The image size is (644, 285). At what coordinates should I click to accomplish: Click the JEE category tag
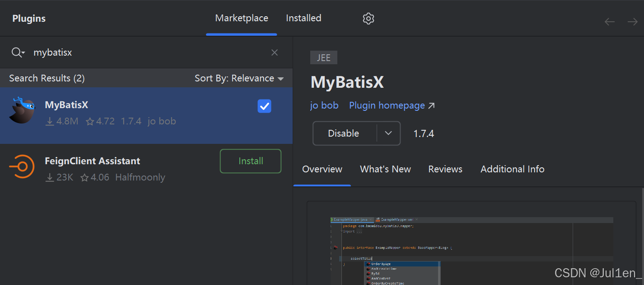click(x=324, y=58)
